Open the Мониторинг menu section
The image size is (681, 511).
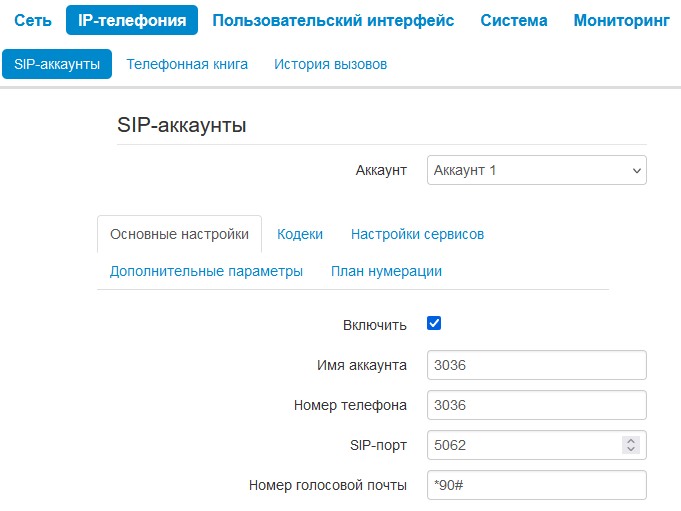621,21
